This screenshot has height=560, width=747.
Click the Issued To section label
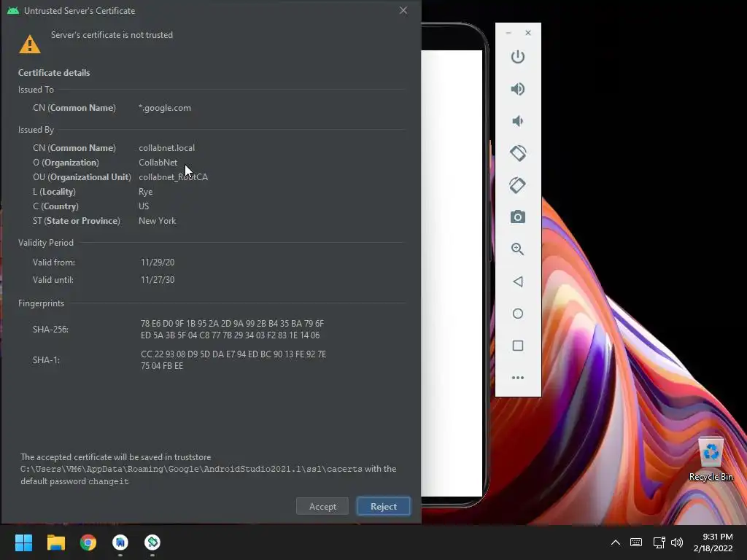36,90
